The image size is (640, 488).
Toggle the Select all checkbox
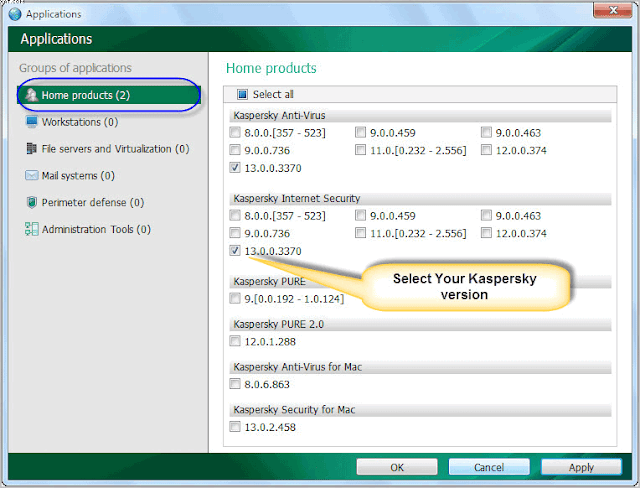click(x=242, y=95)
